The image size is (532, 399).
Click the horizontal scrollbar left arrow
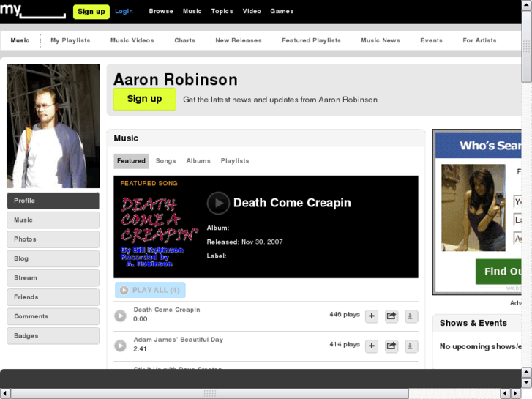tap(5, 394)
